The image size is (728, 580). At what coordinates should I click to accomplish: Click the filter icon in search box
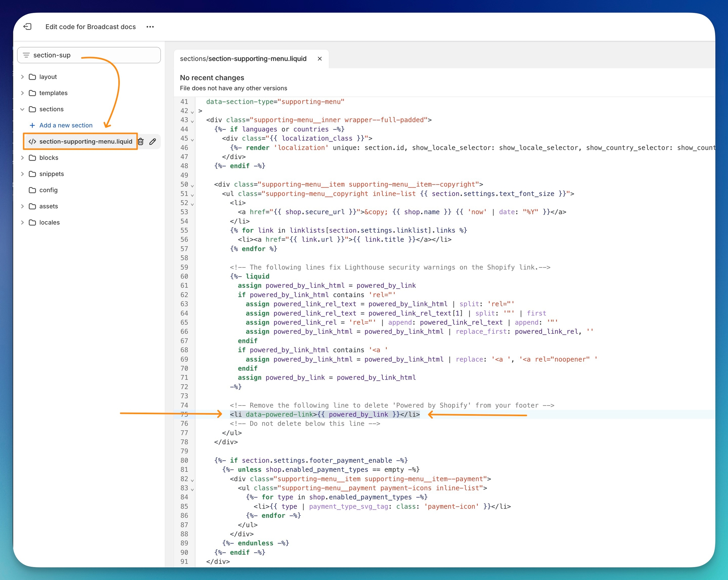tap(26, 55)
